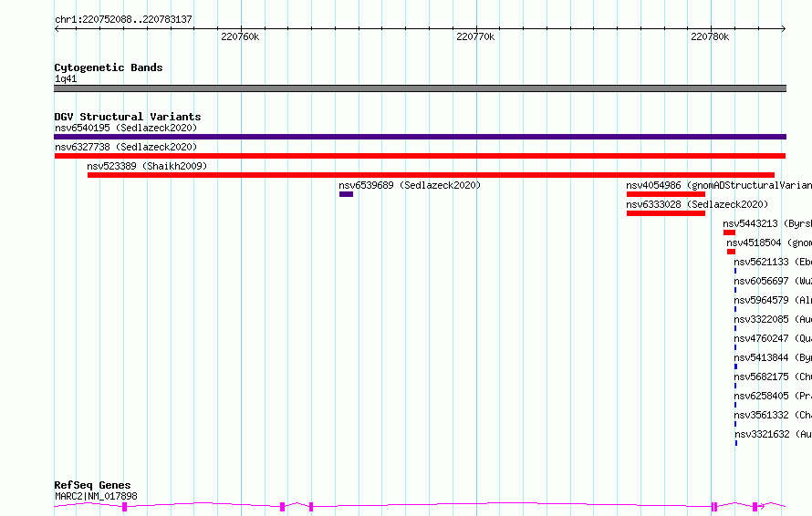812x516 pixels.
Task: Click the DGV Structural Variants track title
Action: tap(128, 117)
